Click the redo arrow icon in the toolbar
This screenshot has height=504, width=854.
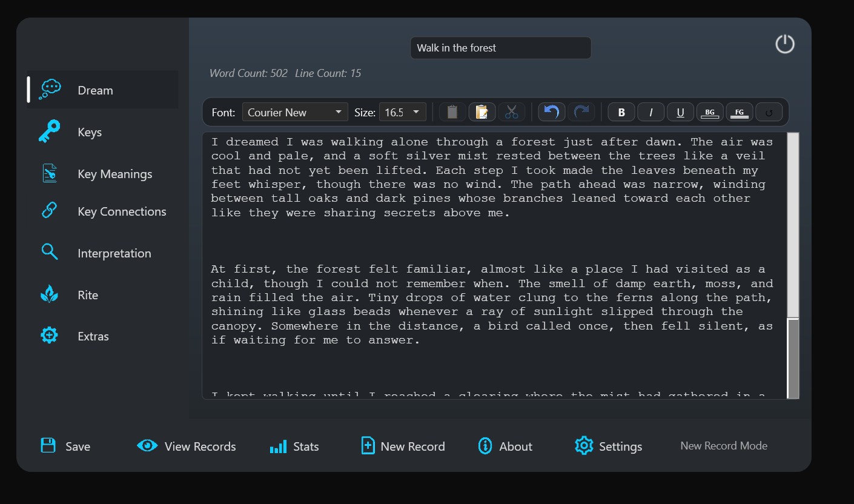581,112
